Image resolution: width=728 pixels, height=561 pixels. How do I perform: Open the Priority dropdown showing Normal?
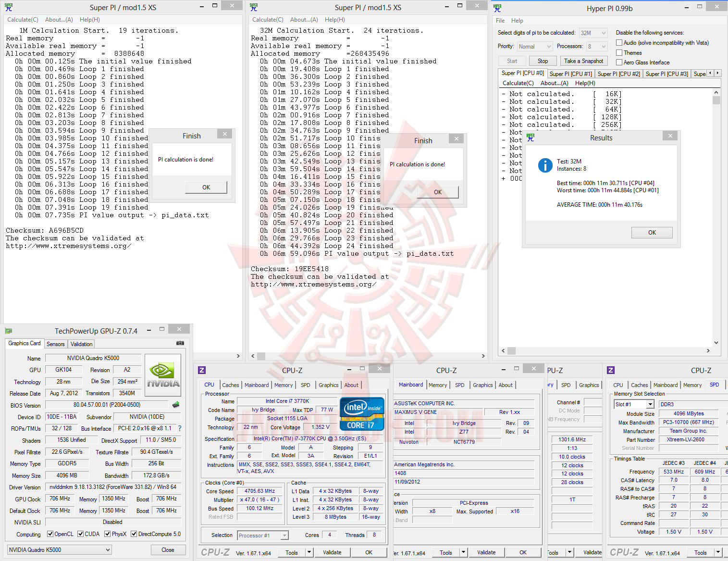coord(534,47)
